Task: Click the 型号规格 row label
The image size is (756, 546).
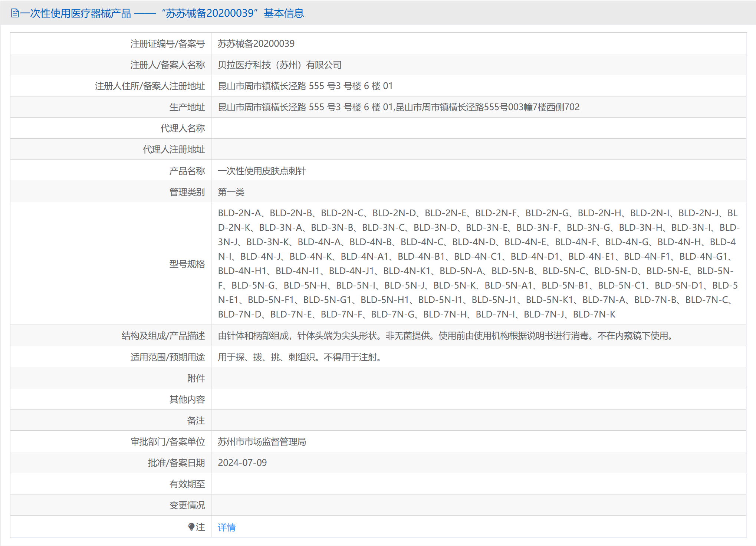Action: click(x=187, y=264)
